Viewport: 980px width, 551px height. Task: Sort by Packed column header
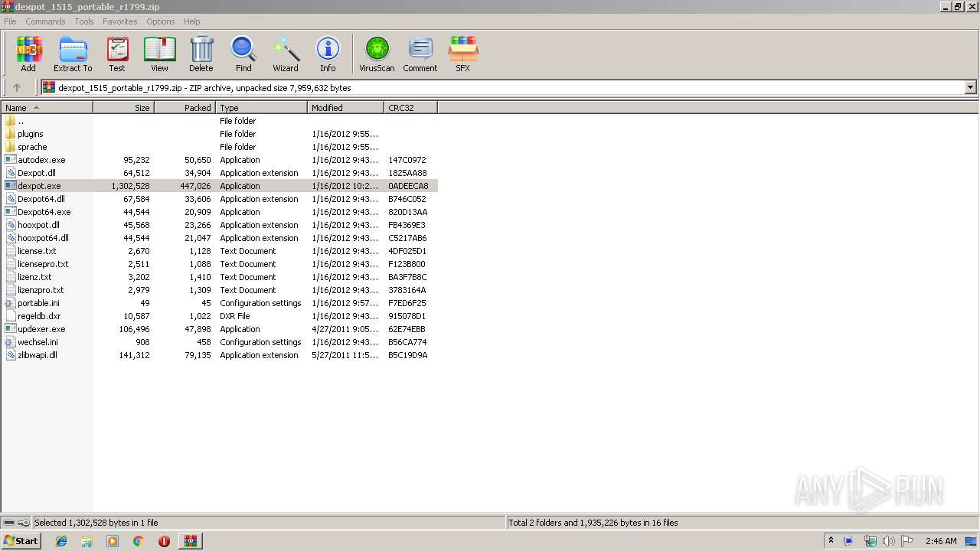coord(185,108)
